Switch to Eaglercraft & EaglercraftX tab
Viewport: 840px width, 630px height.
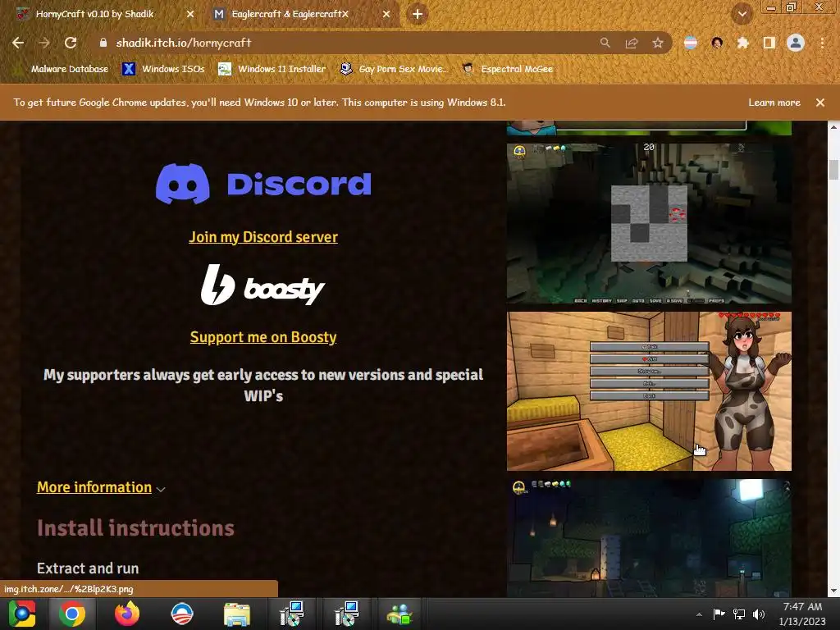coord(290,14)
